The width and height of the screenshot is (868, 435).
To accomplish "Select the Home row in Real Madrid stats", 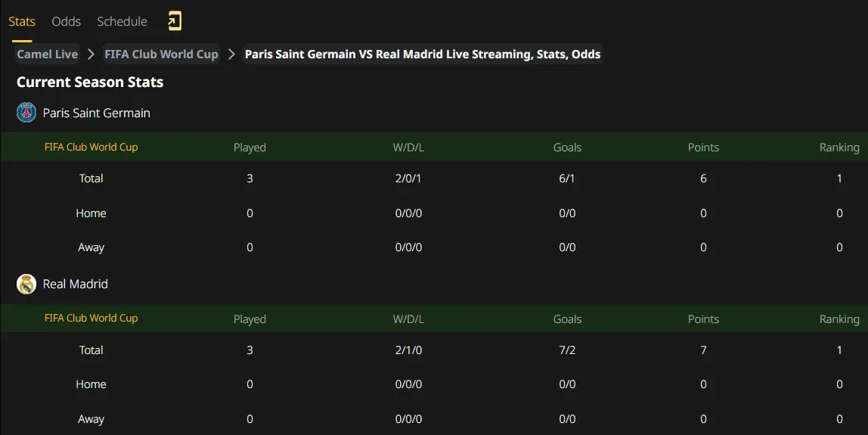I will tap(434, 384).
